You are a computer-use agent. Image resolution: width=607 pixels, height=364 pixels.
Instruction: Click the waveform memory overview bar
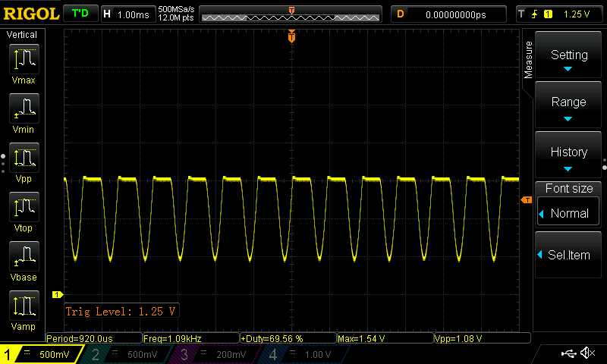291,14
